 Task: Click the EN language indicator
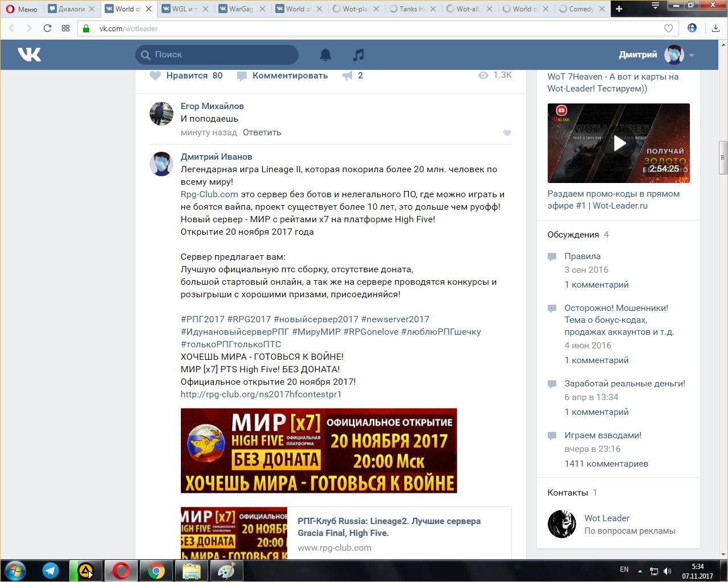tap(624, 569)
